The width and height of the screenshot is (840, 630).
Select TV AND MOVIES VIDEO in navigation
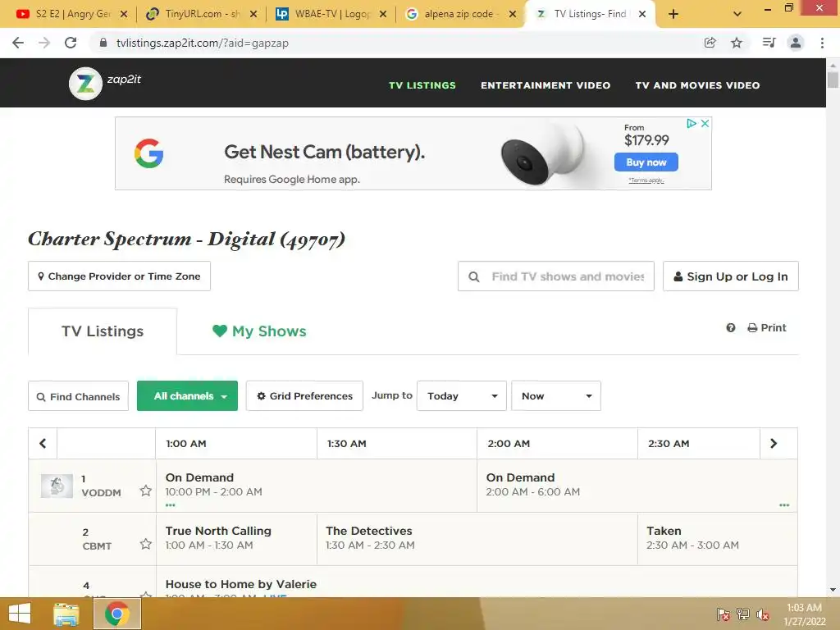pos(697,85)
